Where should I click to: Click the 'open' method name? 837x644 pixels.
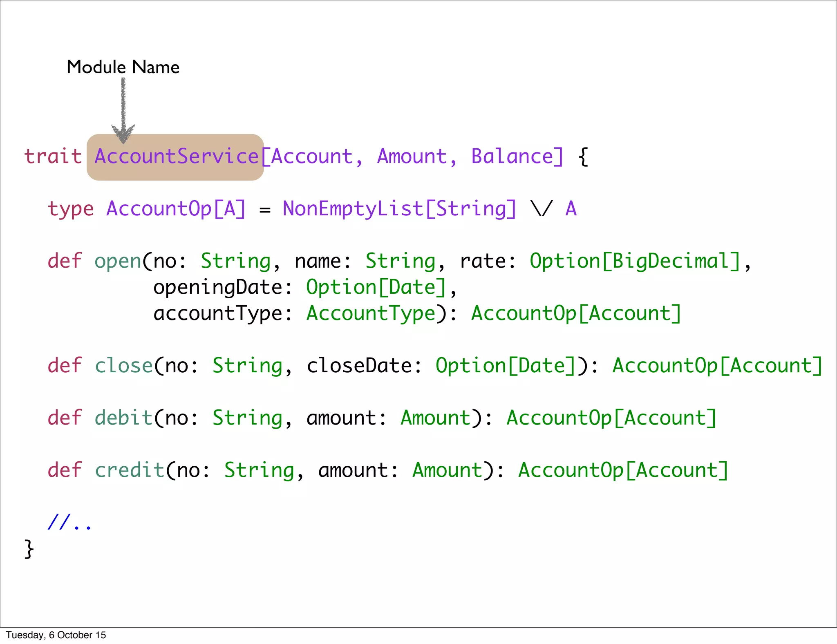coord(118,262)
